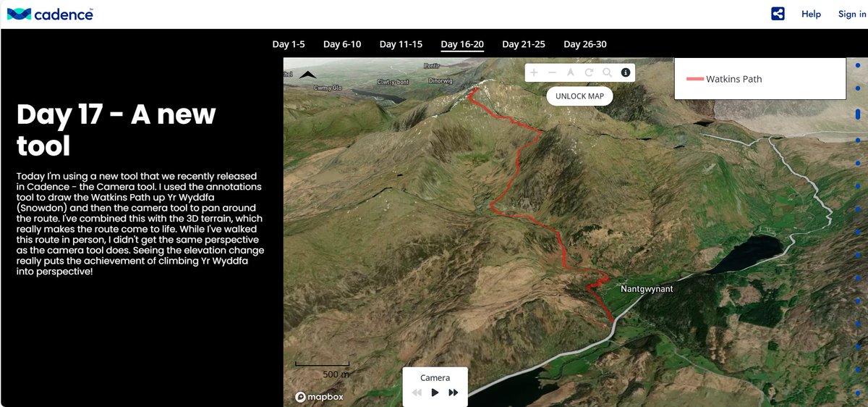This screenshot has width=868, height=407.
Task: Open the Day 11-15 tab
Action: tap(401, 44)
